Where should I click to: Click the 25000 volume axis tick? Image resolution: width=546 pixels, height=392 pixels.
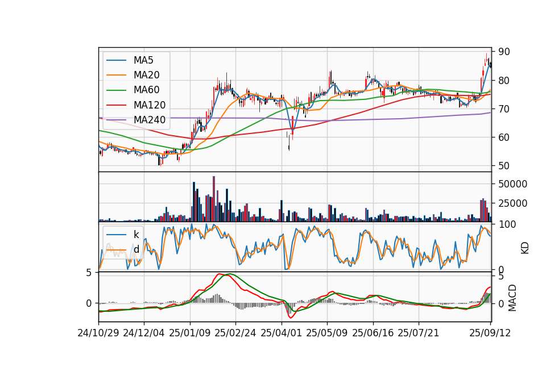512,203
